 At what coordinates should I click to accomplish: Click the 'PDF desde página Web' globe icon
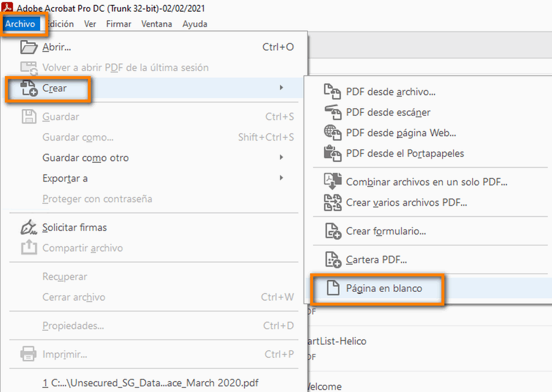[x=332, y=133]
